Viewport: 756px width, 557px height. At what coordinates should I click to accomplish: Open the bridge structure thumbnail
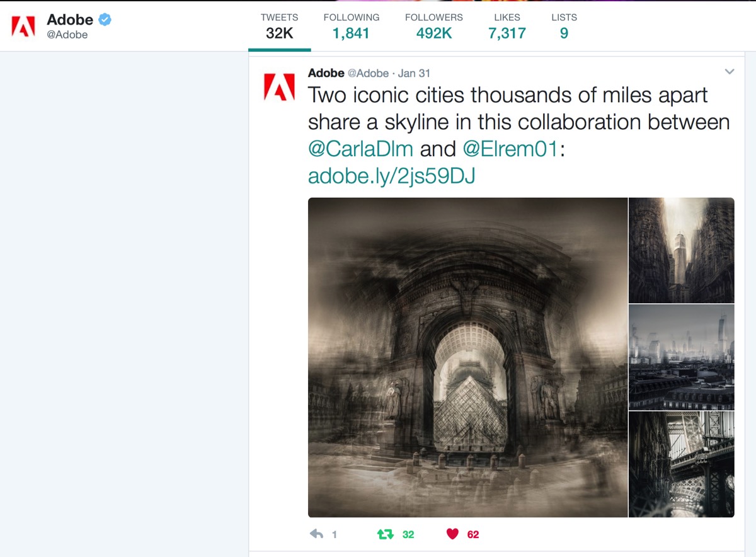[681, 464]
